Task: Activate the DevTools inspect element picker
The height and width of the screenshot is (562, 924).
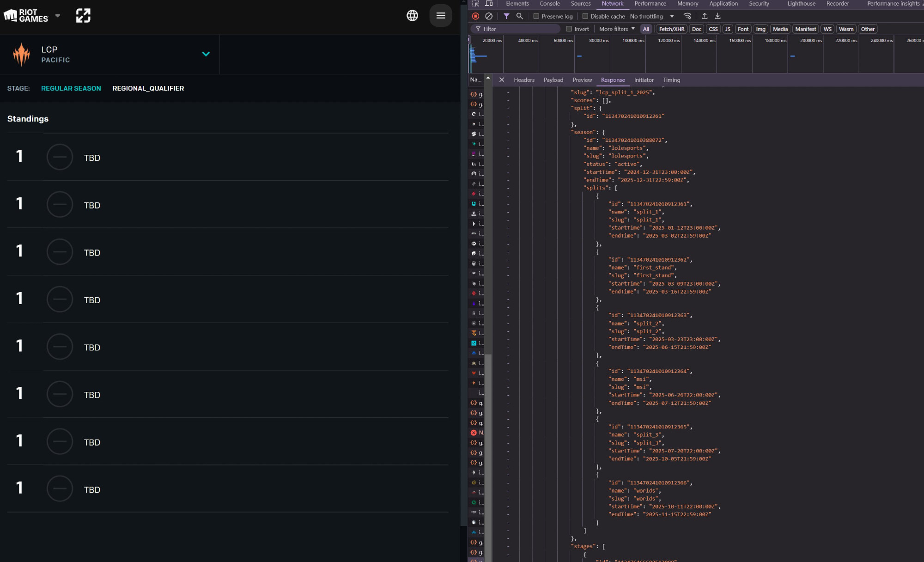Action: 476,4
